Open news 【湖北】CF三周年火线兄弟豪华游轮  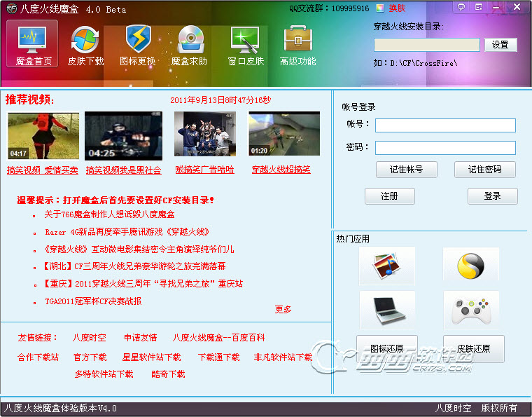pyautogui.click(x=134, y=266)
